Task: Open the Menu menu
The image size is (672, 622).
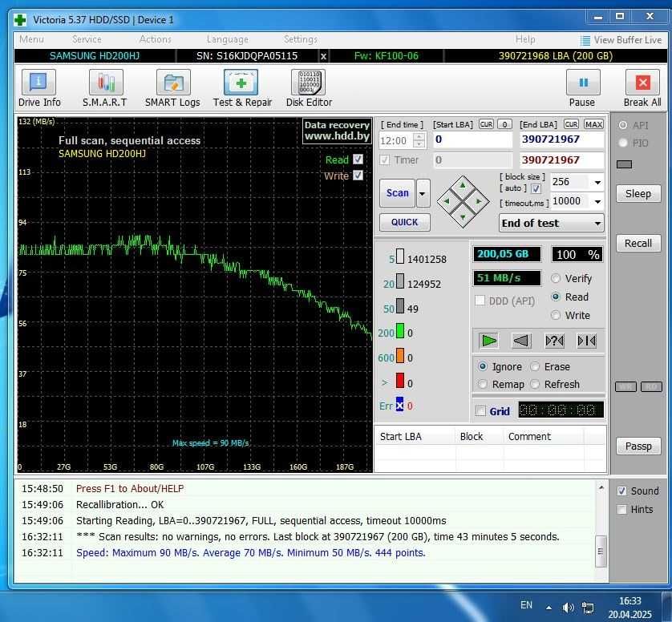Action: [31, 39]
